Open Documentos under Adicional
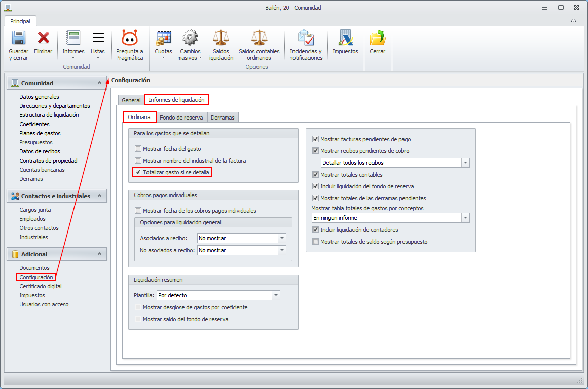The height and width of the screenshot is (389, 588). click(x=34, y=268)
